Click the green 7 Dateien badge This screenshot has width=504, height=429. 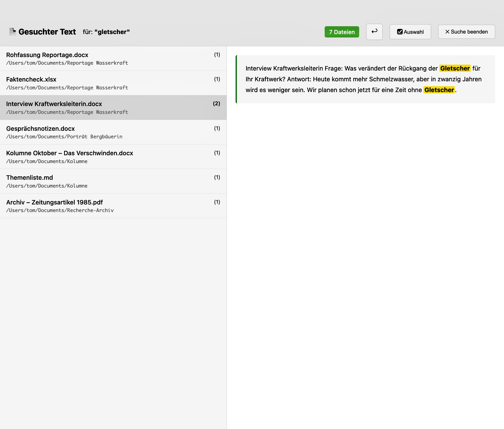coord(342,32)
